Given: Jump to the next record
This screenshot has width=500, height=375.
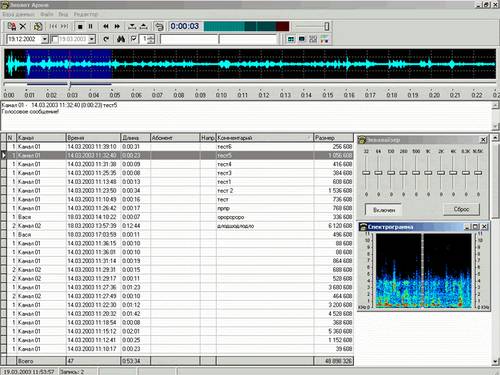Looking at the screenshot, I should 64,26.
